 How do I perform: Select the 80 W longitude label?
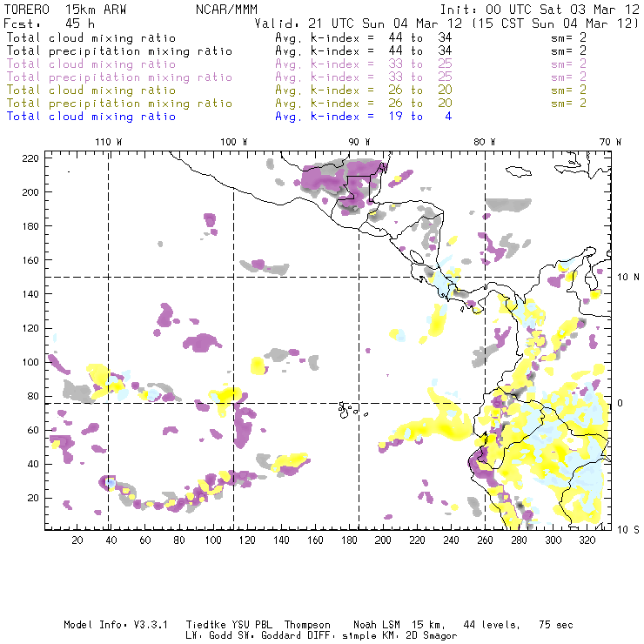(x=485, y=142)
